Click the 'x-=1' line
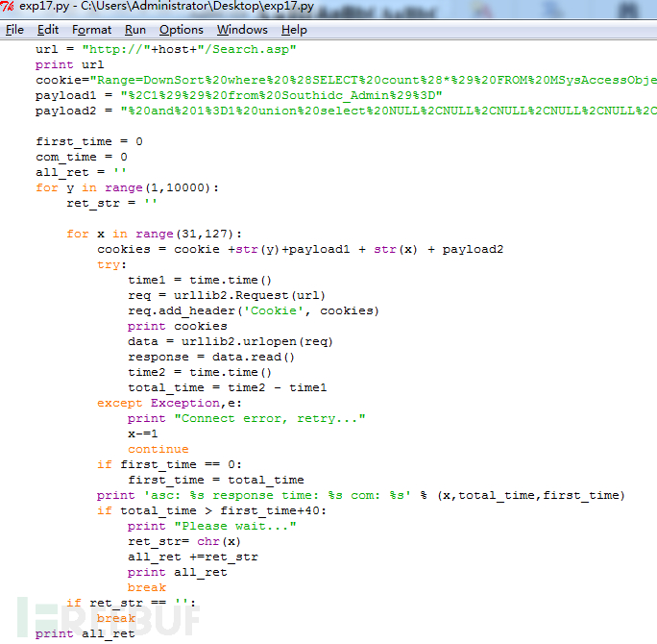Screen dimensions: 657x644 click(143, 433)
